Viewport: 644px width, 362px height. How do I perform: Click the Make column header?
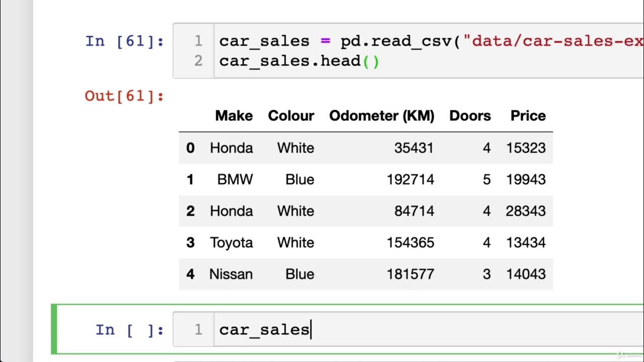(233, 116)
